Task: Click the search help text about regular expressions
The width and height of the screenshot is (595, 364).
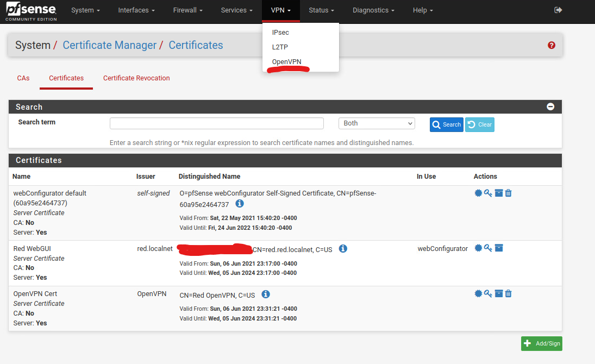Action: 261,143
